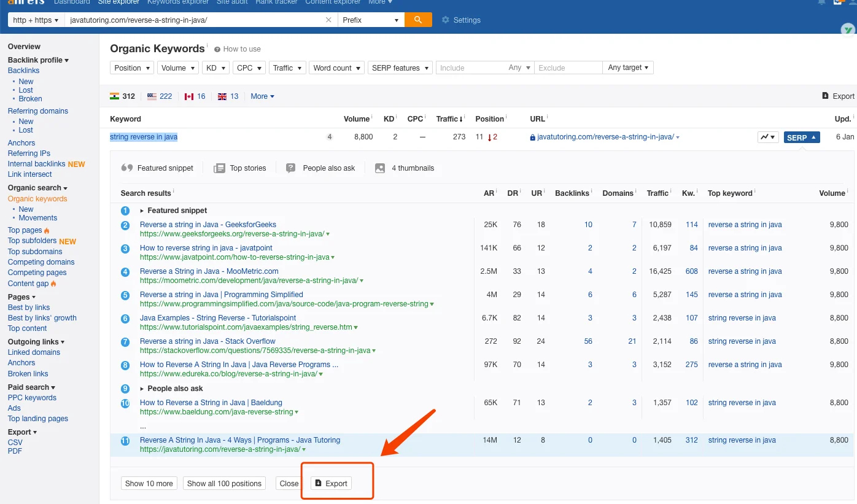857x504 pixels.
Task: Click the Featured snippet quote icon
Action: click(127, 168)
